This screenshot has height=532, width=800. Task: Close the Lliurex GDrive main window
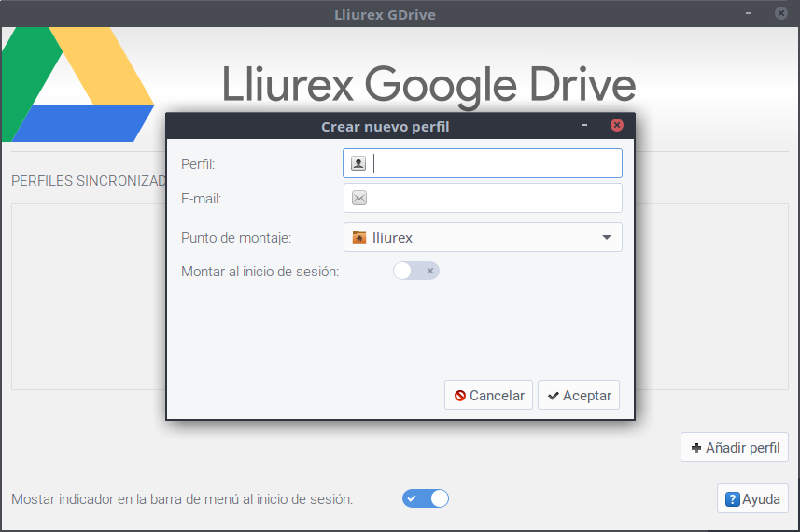[780, 13]
